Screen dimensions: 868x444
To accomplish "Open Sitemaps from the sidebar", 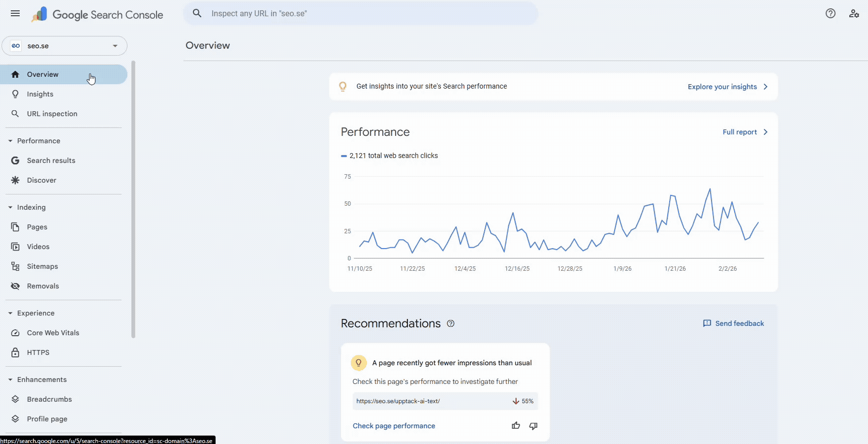I will pyautogui.click(x=42, y=266).
